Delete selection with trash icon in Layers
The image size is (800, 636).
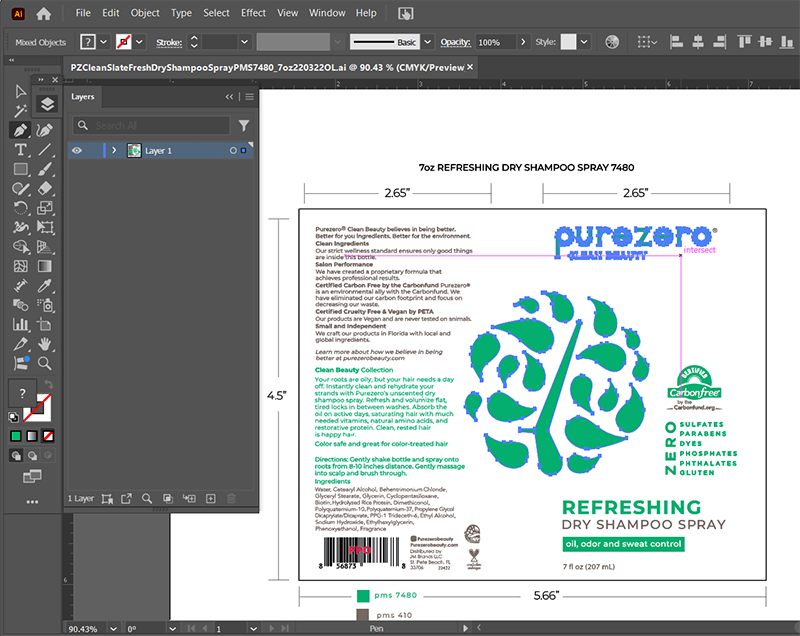[x=231, y=498]
